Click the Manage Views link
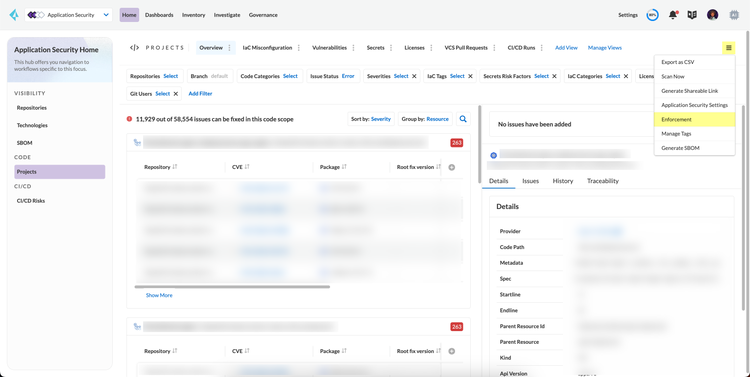The height and width of the screenshot is (377, 750). tap(605, 48)
